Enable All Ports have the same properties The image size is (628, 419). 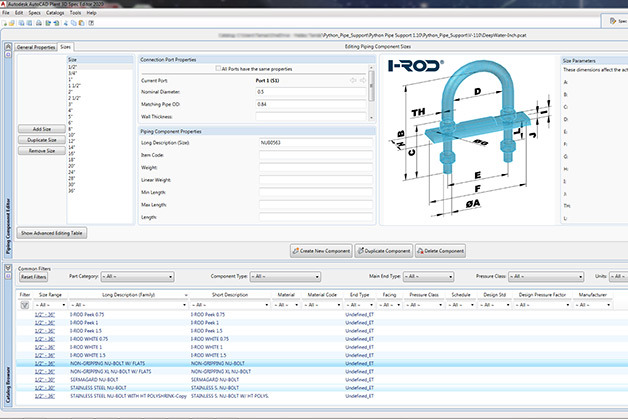pyautogui.click(x=219, y=68)
